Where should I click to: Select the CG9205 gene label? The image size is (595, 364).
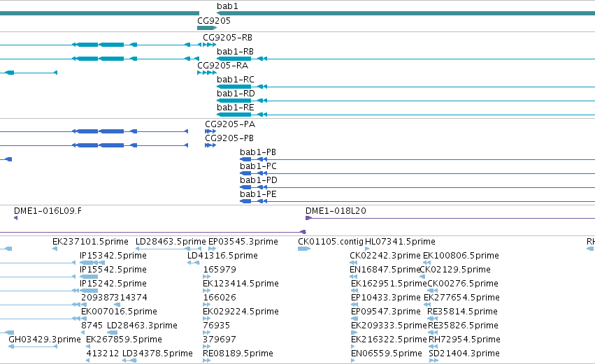click(214, 21)
